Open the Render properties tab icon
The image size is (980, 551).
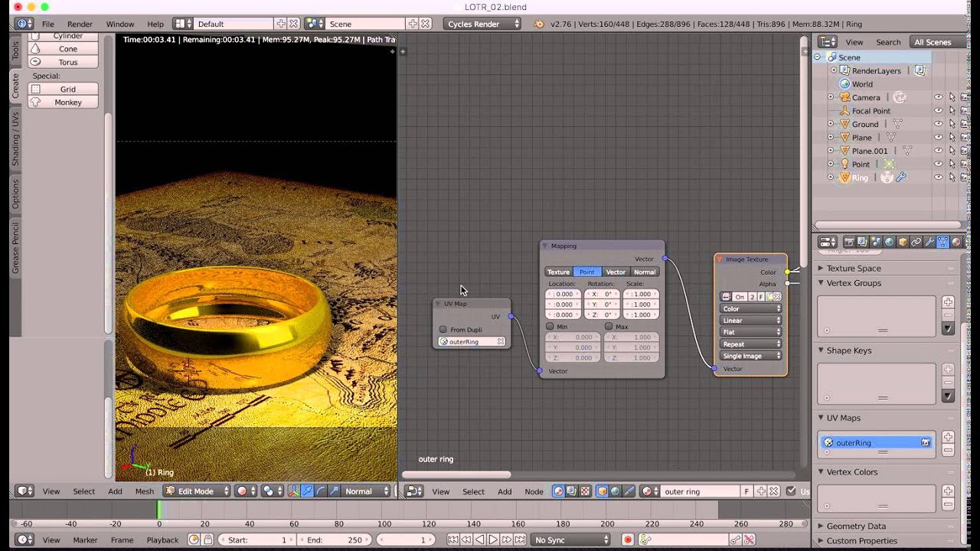pos(850,242)
